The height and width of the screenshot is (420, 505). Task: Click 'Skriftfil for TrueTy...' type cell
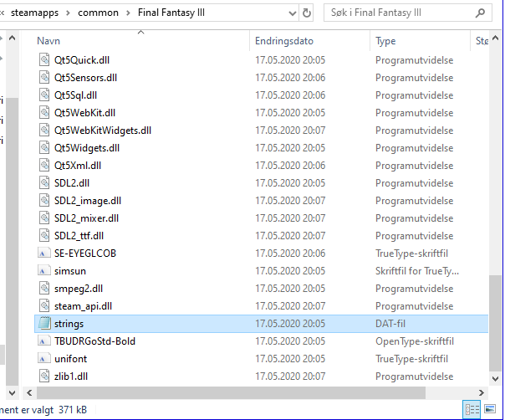[x=417, y=271]
